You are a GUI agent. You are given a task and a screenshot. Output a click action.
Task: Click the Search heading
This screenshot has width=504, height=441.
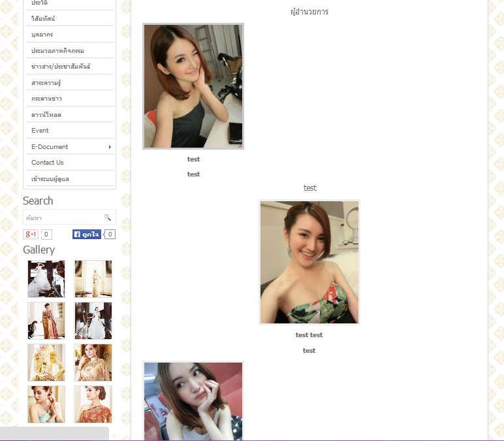tap(38, 201)
